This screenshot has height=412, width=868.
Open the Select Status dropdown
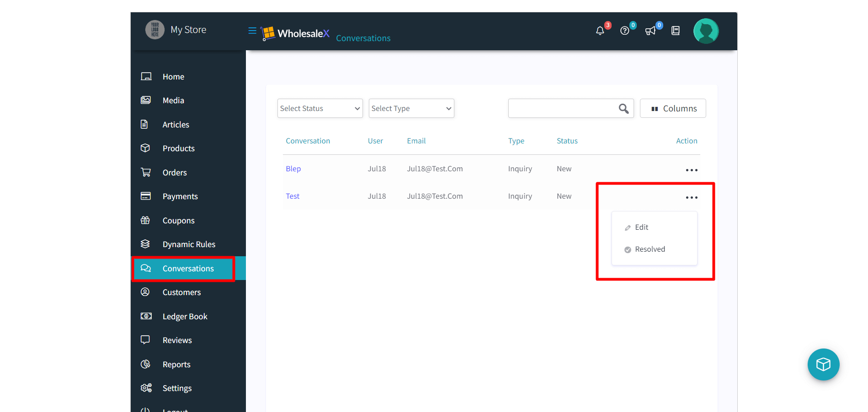coord(320,108)
